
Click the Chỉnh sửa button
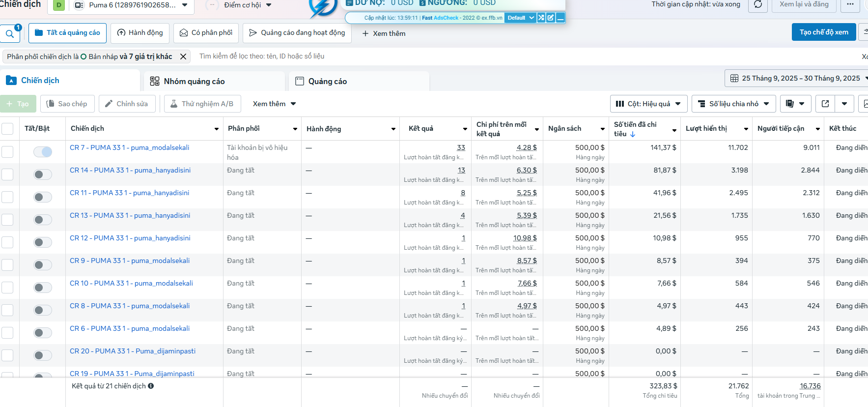pyautogui.click(x=127, y=104)
